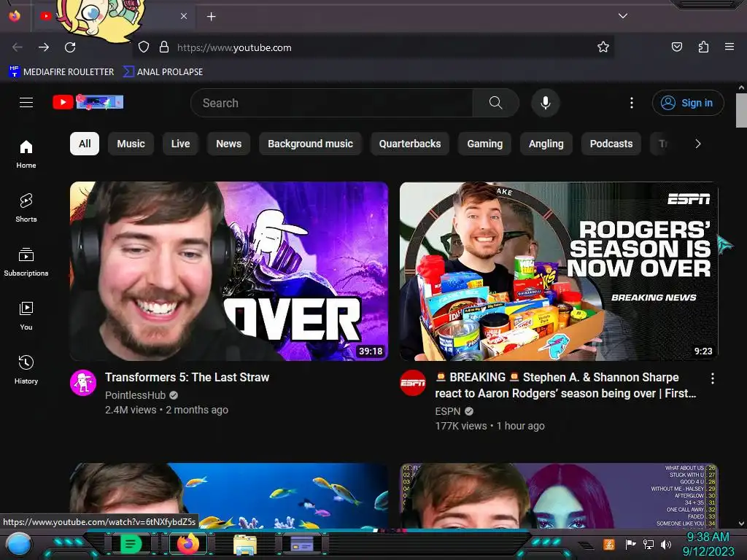747x560 pixels.
Task: Open File Explorer from taskbar
Action: [x=245, y=544]
